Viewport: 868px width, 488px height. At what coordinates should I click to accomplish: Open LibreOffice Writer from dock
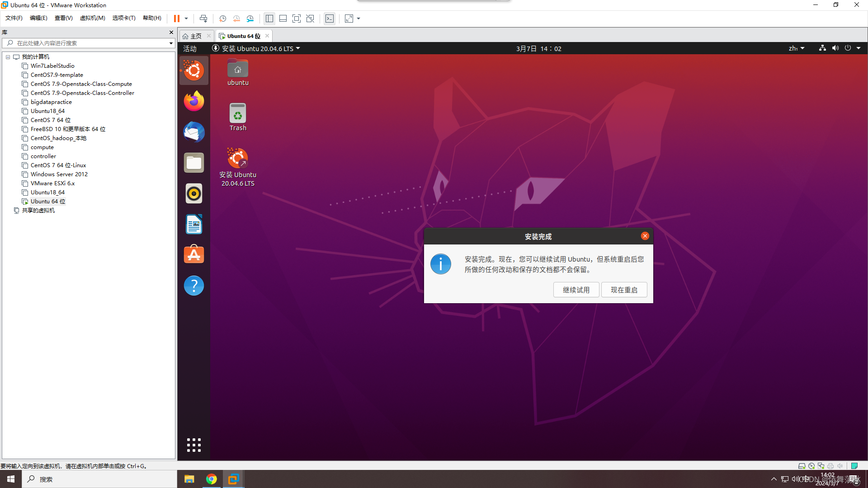[194, 224]
